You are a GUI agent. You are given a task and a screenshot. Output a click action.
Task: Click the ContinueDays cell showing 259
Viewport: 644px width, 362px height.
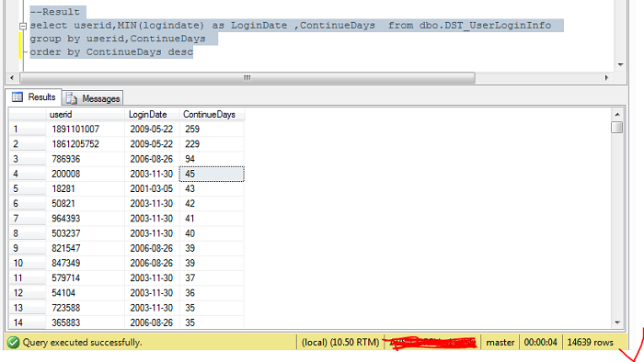212,130
